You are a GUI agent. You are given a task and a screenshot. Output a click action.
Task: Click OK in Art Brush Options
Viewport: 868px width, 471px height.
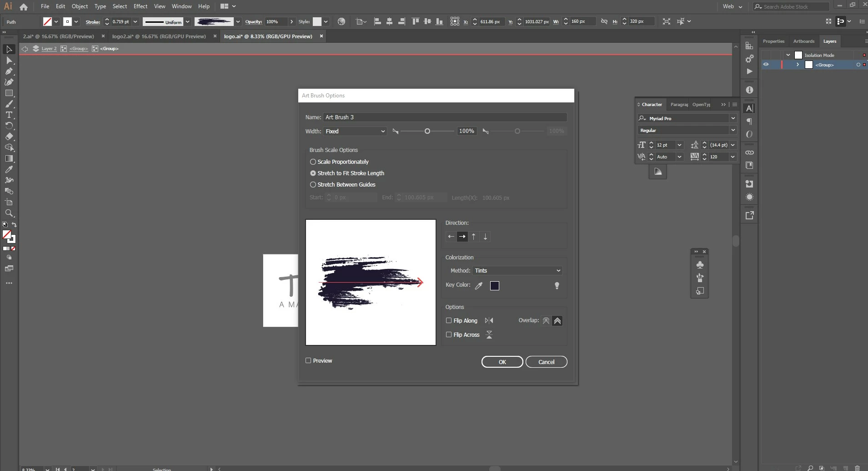(502, 362)
